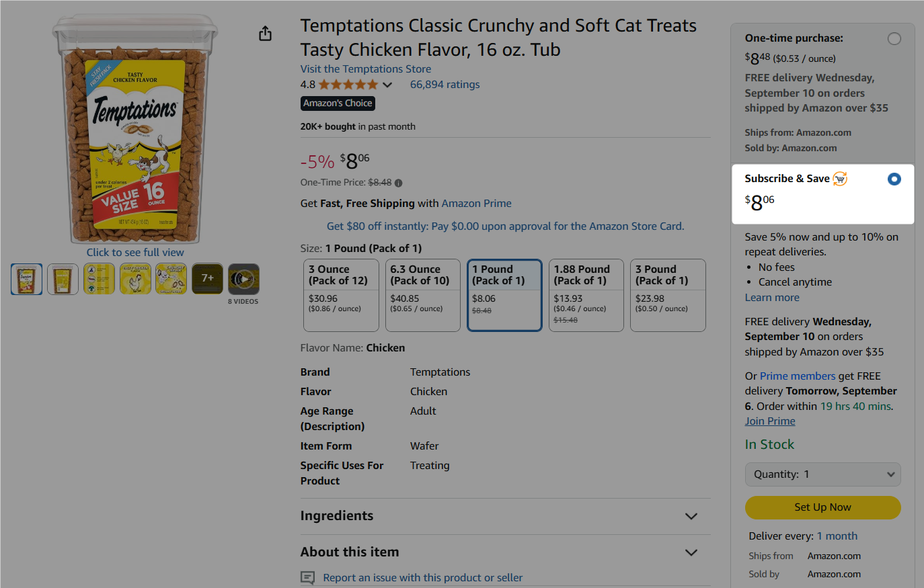This screenshot has height=588, width=924.
Task: Open the 66,894 ratings link
Action: click(x=445, y=85)
